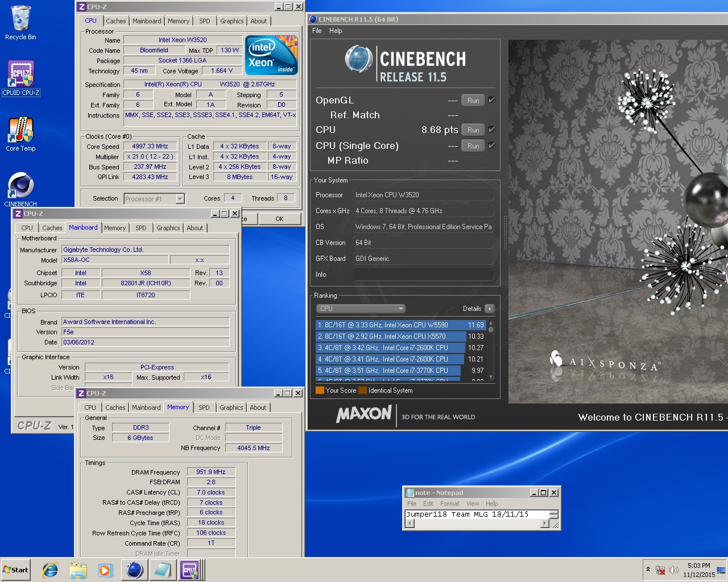The image size is (728, 582).
Task: Click the Ranking list vertical scrollbar
Action: (491, 350)
